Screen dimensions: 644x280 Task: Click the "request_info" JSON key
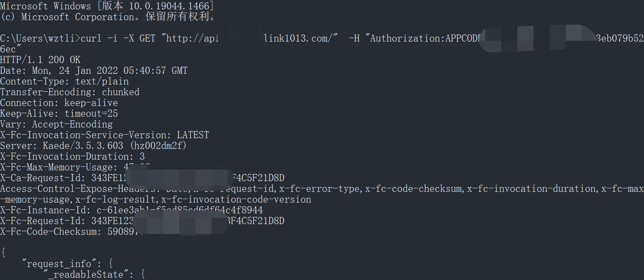point(59,264)
